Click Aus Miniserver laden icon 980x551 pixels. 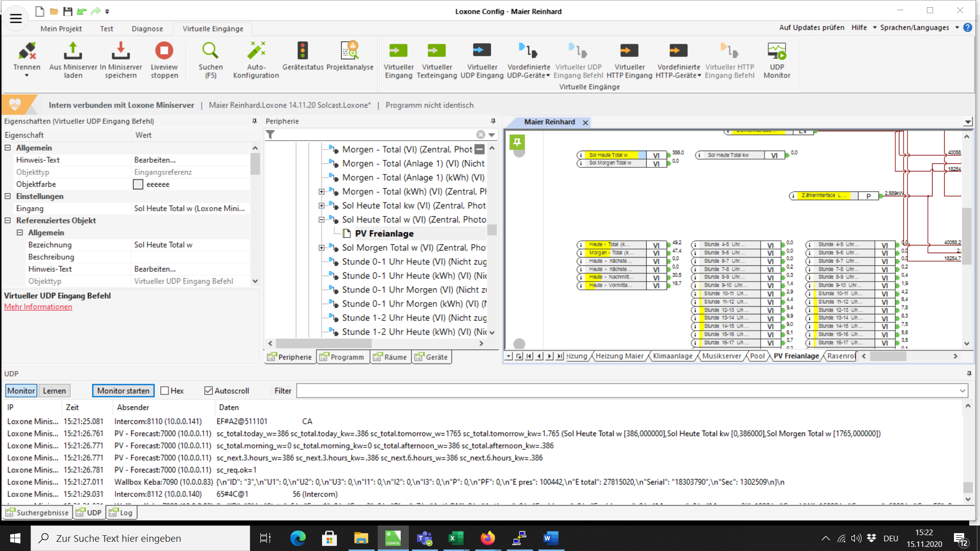tap(73, 51)
